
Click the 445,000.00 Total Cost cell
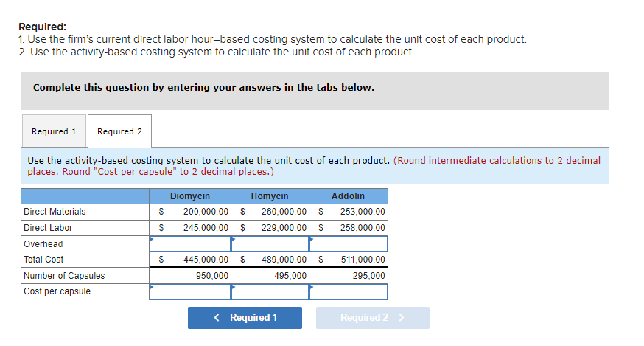pyautogui.click(x=190, y=260)
